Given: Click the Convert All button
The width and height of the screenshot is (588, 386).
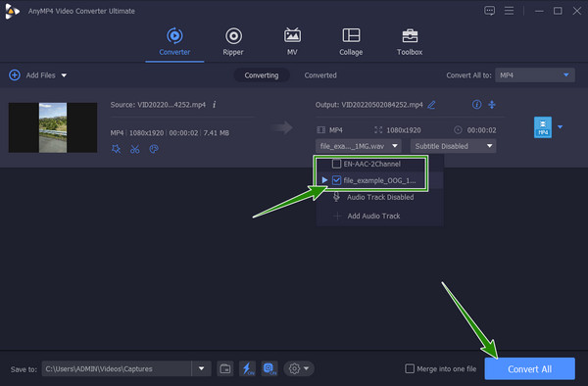Looking at the screenshot, I should pos(529,368).
